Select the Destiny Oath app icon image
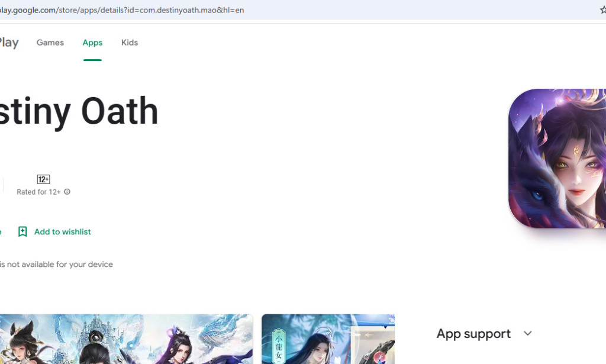Screen dimensions: 606x364 click(x=559, y=158)
